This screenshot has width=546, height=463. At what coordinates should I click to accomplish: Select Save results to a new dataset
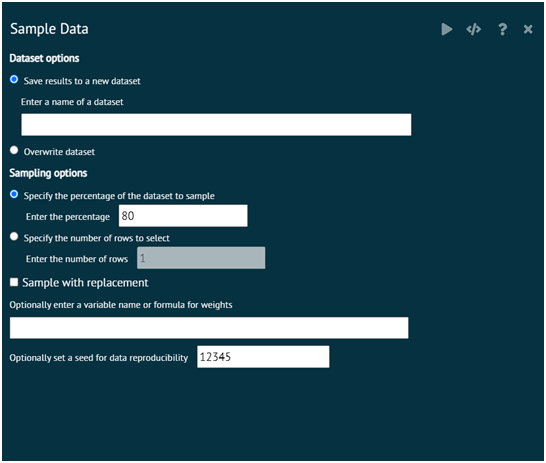14,79
